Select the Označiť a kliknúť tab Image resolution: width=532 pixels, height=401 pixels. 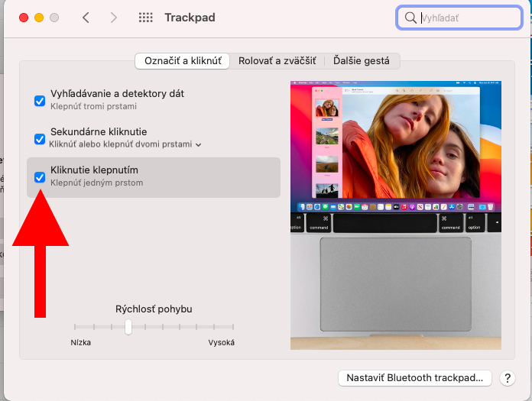tap(183, 60)
